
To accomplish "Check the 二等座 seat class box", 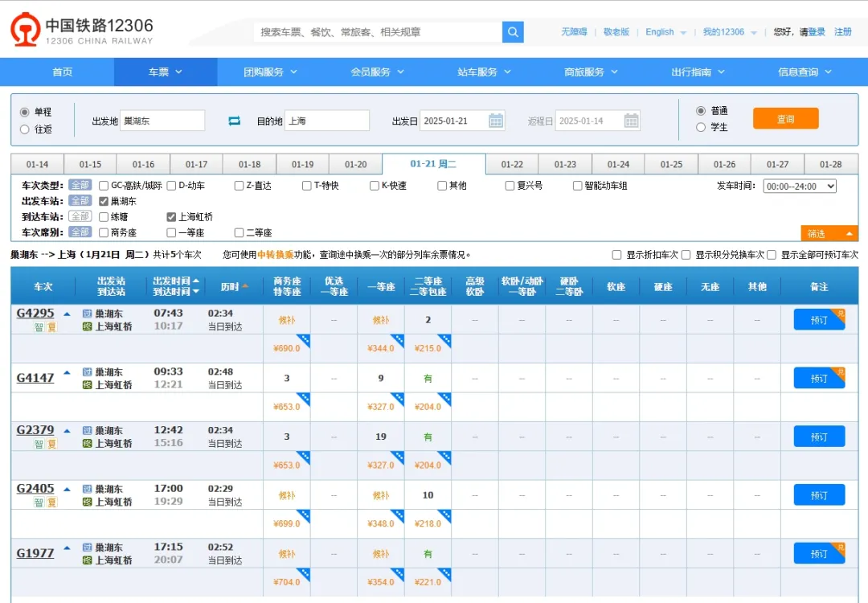I will pos(240,232).
